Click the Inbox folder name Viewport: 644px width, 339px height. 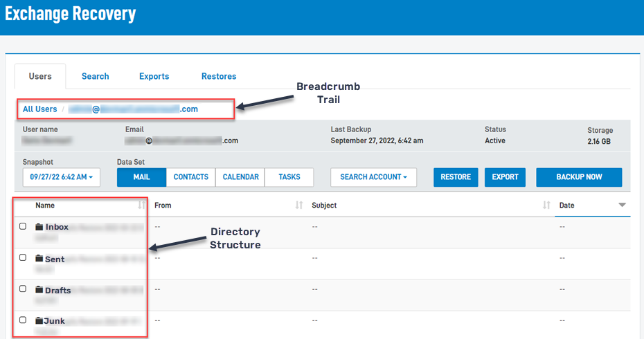(57, 227)
